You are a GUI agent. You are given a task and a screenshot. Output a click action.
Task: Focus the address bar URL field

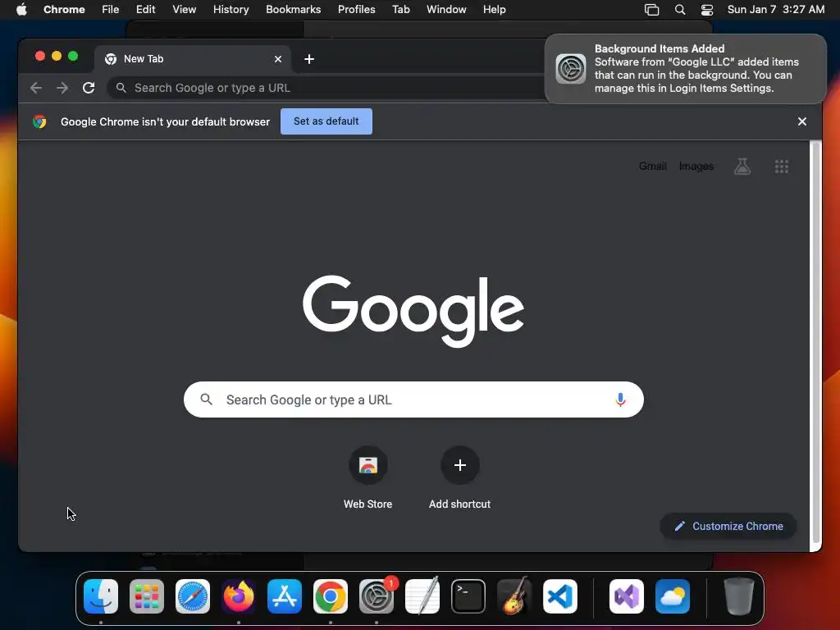[x=326, y=88]
